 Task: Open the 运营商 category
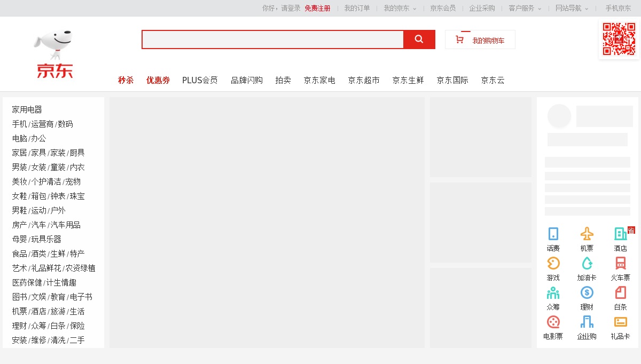[43, 124]
